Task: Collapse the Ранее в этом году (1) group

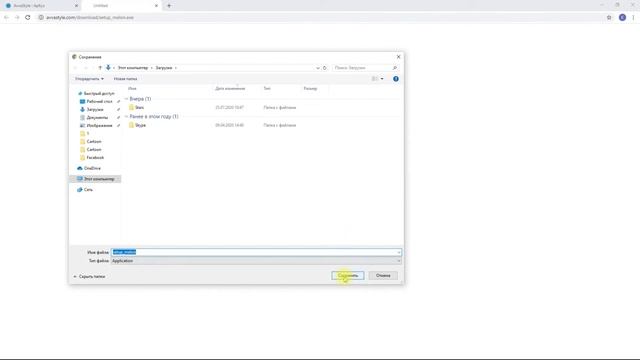Action: (127, 116)
